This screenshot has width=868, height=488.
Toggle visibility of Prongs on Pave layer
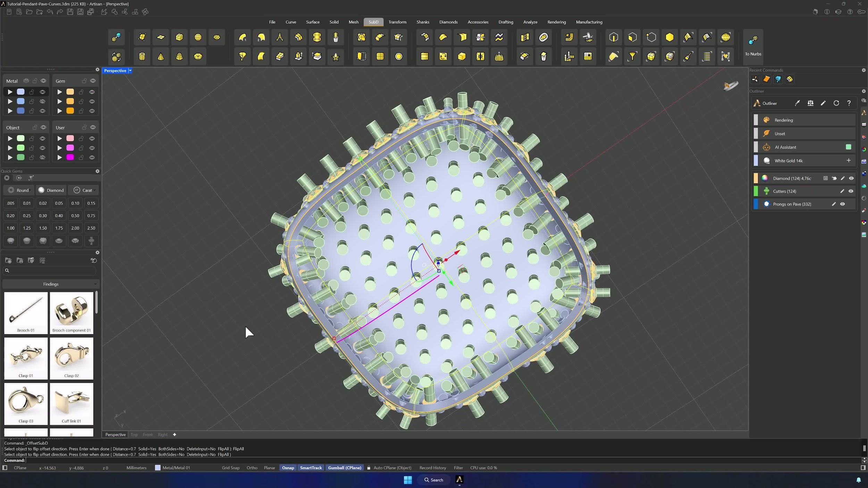click(x=843, y=204)
